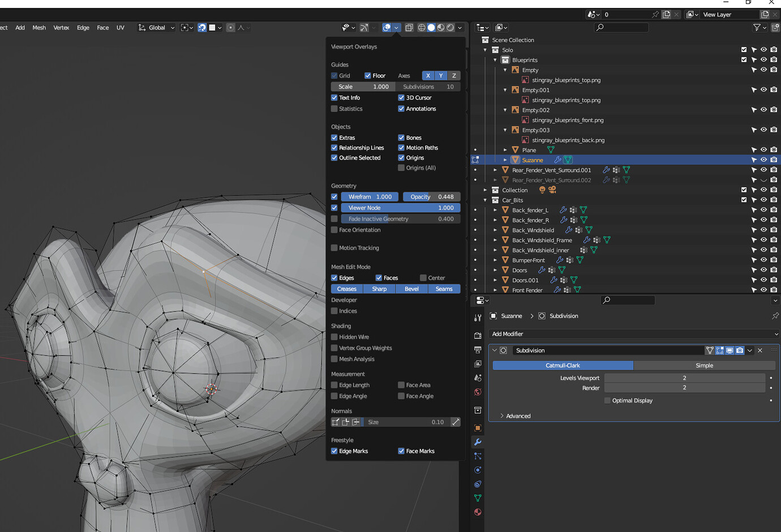Enable Origins (All) checkbox

point(401,168)
